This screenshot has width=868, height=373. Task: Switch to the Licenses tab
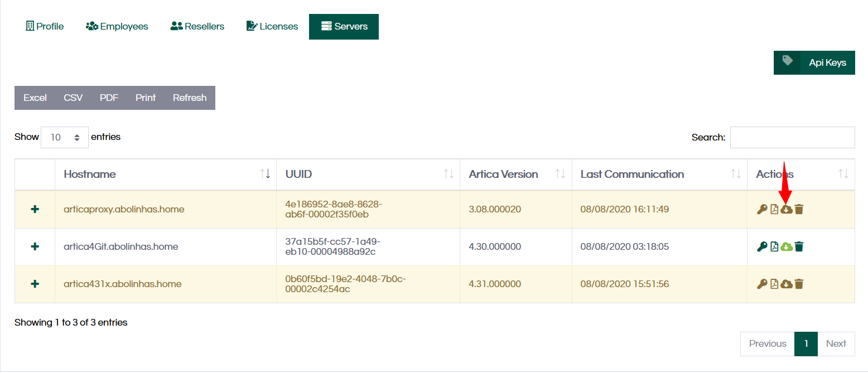click(x=272, y=27)
